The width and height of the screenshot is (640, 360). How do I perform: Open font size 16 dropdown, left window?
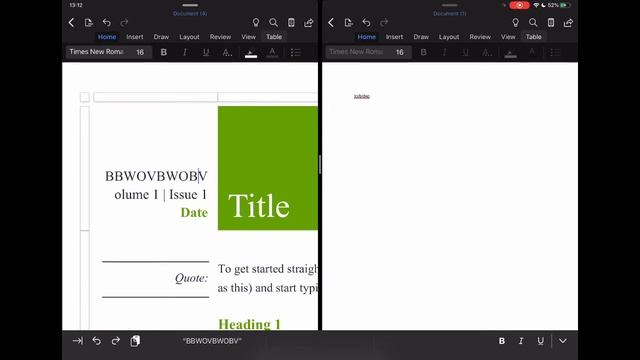pos(140,52)
